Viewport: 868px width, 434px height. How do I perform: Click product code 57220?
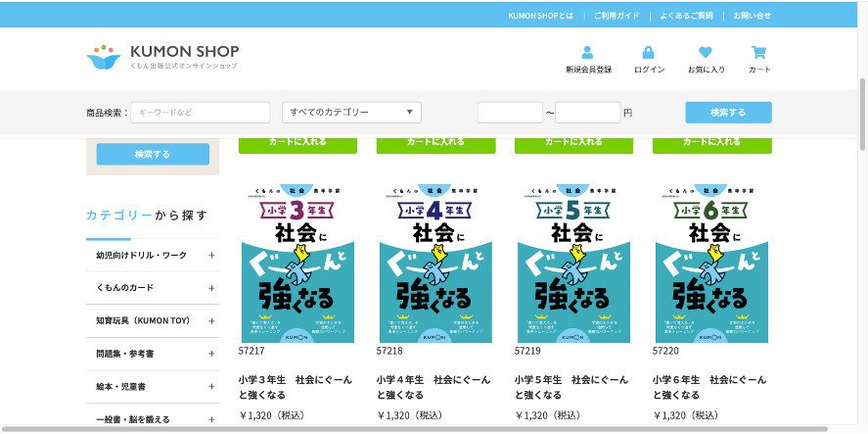point(666,351)
